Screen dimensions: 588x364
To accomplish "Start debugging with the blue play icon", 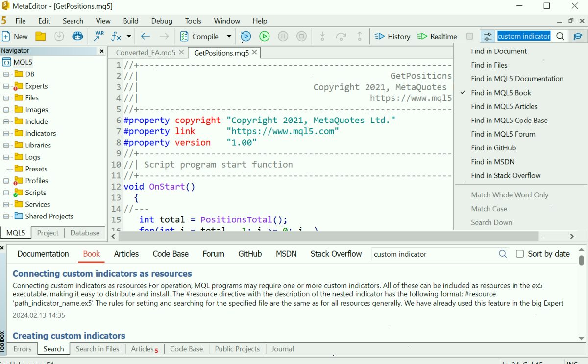I will point(246,36).
